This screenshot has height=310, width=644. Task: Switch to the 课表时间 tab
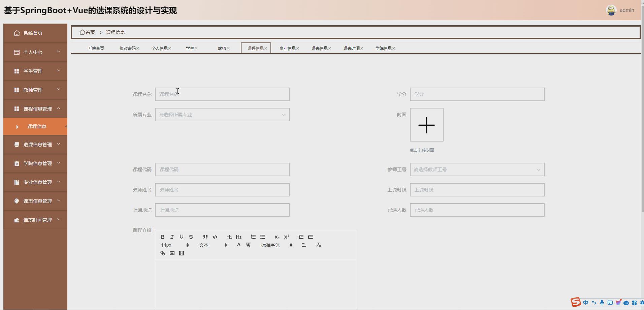pyautogui.click(x=352, y=48)
